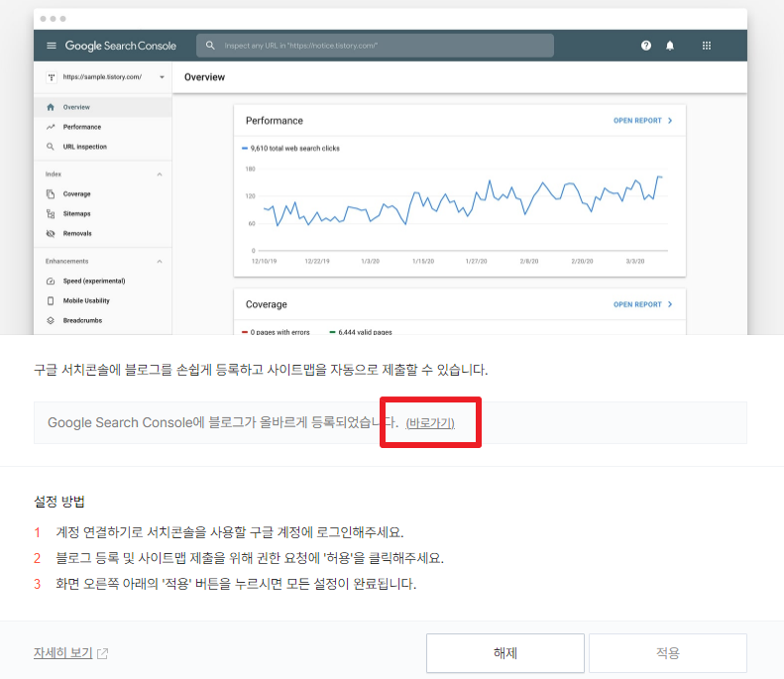Click the 12/10/19 date label on chart
The image size is (784, 679).
pos(264,261)
